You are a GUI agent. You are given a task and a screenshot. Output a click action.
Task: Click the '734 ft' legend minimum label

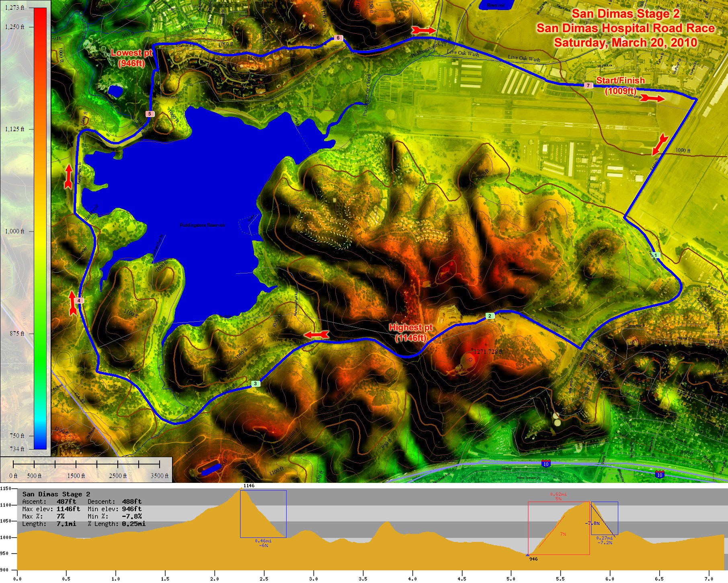click(x=17, y=449)
